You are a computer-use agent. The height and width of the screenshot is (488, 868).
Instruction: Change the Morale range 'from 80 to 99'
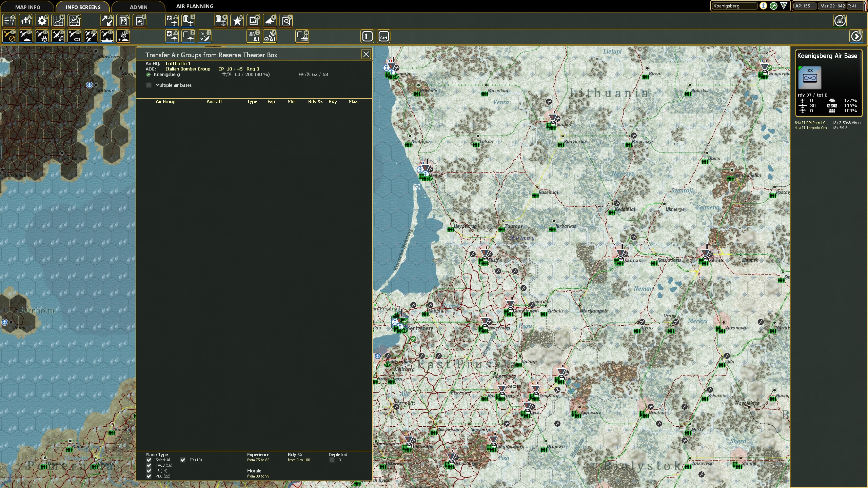point(258,476)
